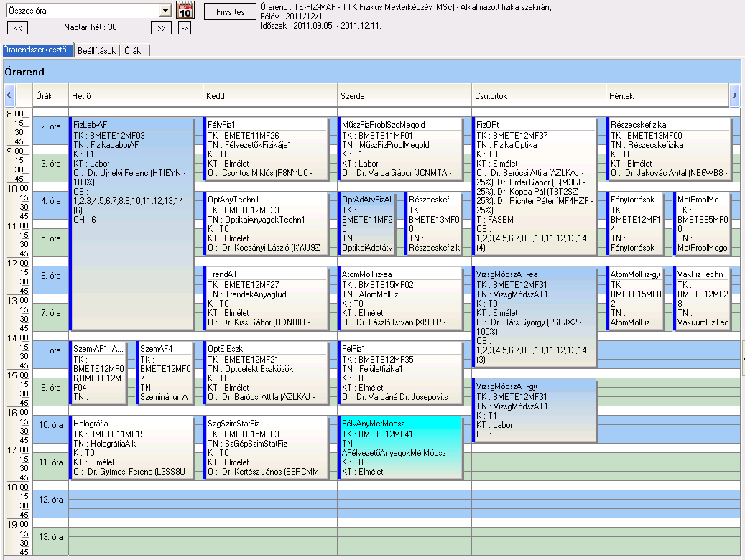
Task: Click the 5. óra row label
Action: click(x=51, y=238)
